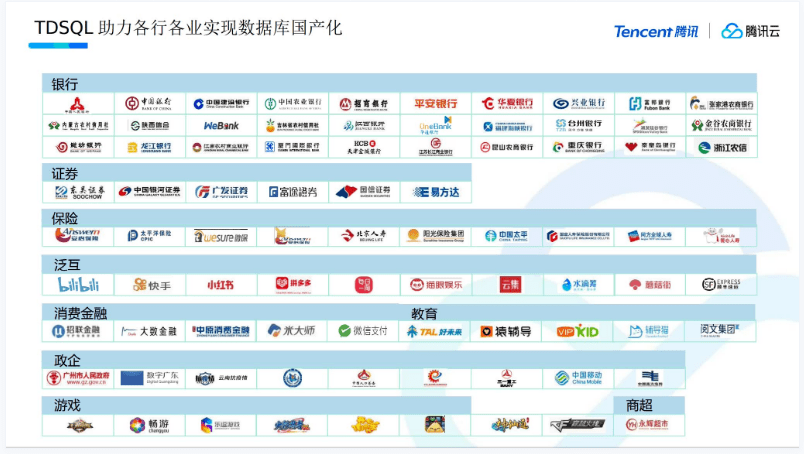Click the VIPKID logo
The width and height of the screenshot is (804, 454).
click(577, 331)
